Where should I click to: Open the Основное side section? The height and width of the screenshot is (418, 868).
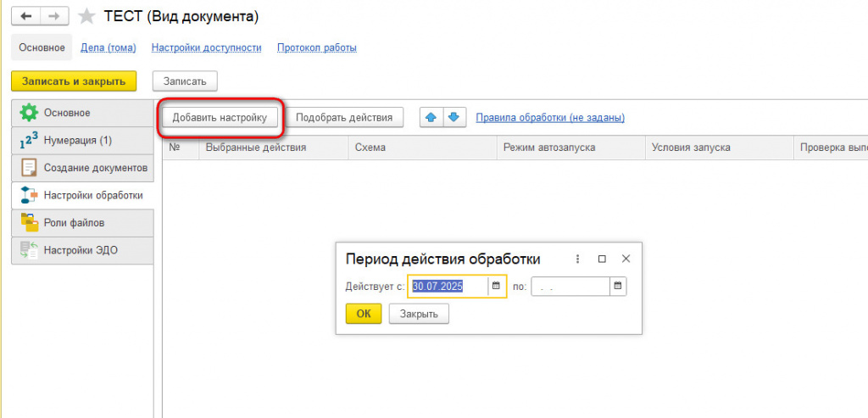(x=82, y=113)
